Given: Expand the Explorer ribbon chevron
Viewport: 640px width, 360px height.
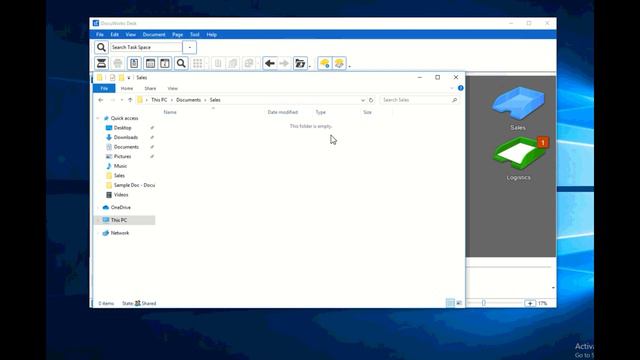Looking at the screenshot, I should (x=452, y=88).
